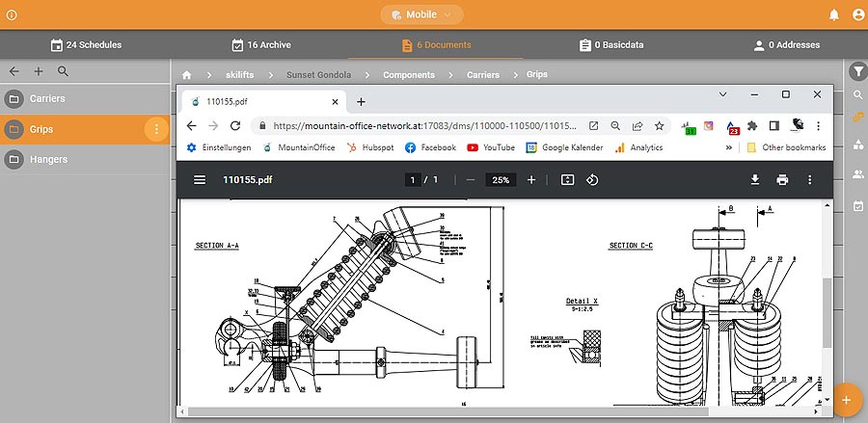This screenshot has width=868, height=423.
Task: Click the fit to page icon
Action: pyautogui.click(x=567, y=179)
